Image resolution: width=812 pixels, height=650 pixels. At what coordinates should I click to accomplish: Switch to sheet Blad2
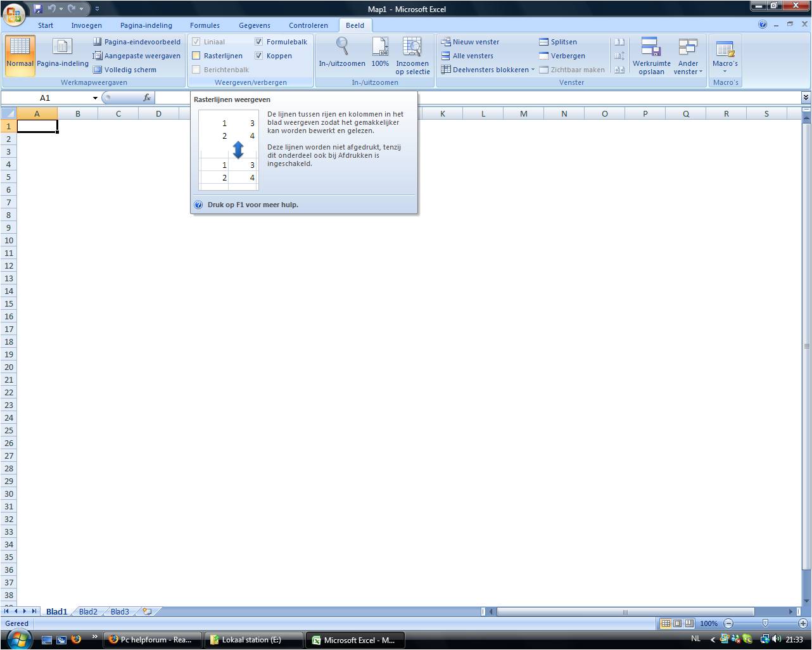click(88, 612)
